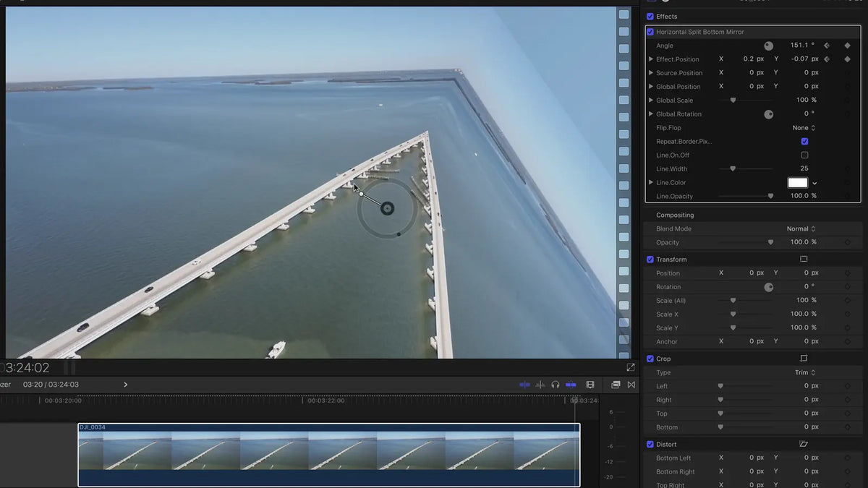868x488 pixels.
Task: Toggle audio skimming waveform icon
Action: coord(540,385)
